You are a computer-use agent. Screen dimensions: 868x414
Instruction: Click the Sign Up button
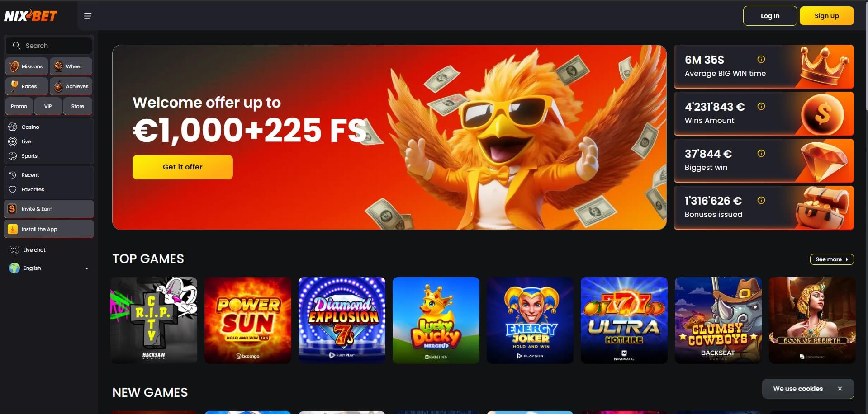click(x=827, y=16)
